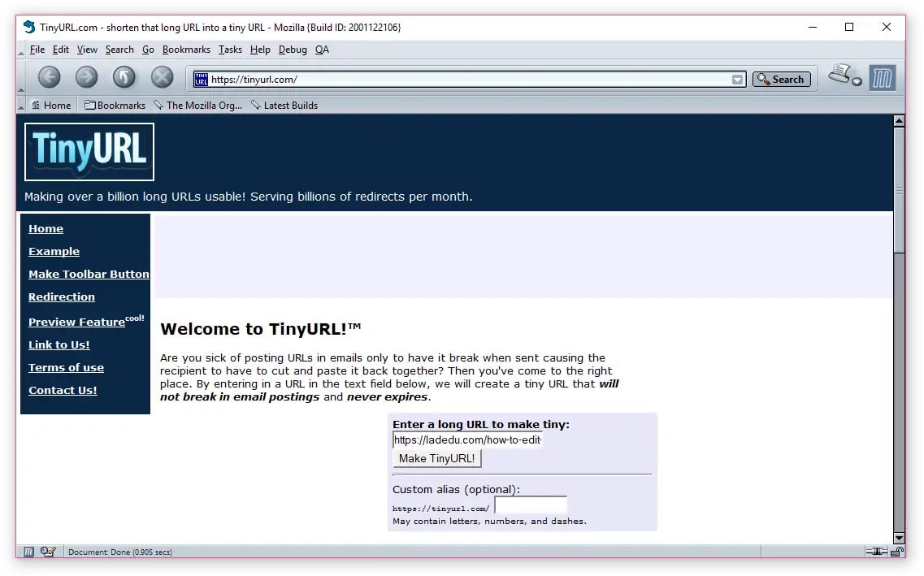Viewport: 924px width, 576px height.
Task: Open the File menu
Action: [37, 50]
